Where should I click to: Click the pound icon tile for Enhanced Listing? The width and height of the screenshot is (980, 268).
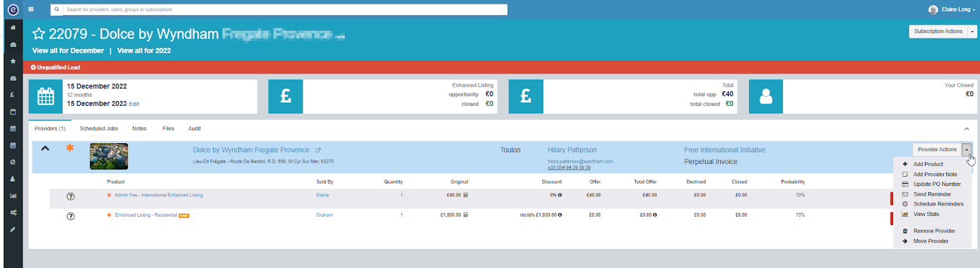pyautogui.click(x=285, y=97)
